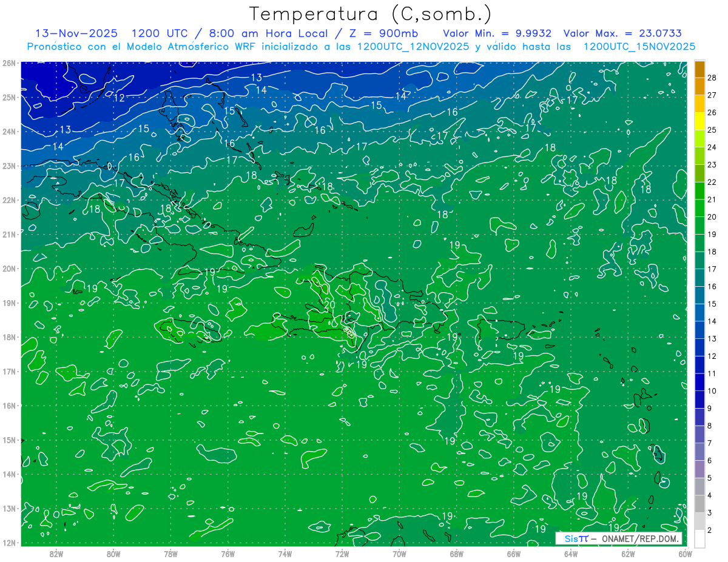Click the '15N' latitude axis label
This screenshot has width=728, height=562.
[x=8, y=440]
